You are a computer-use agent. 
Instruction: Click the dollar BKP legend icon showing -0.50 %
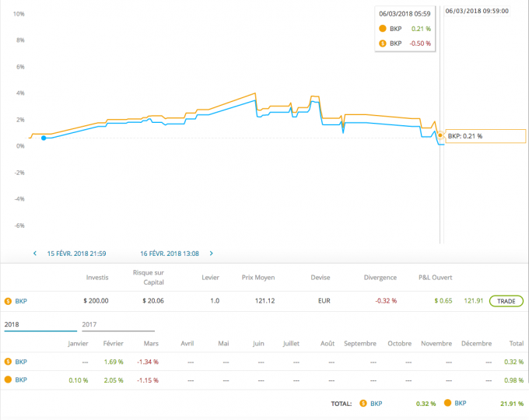[382, 44]
